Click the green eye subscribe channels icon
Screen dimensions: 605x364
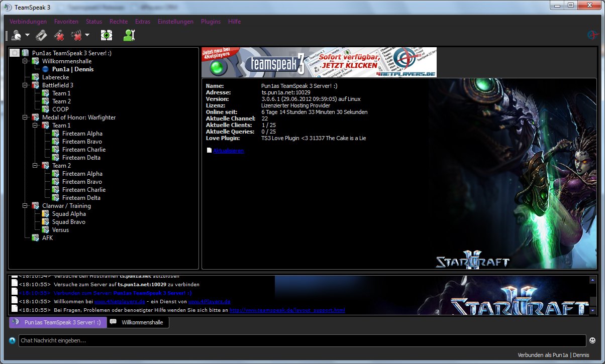coord(106,35)
